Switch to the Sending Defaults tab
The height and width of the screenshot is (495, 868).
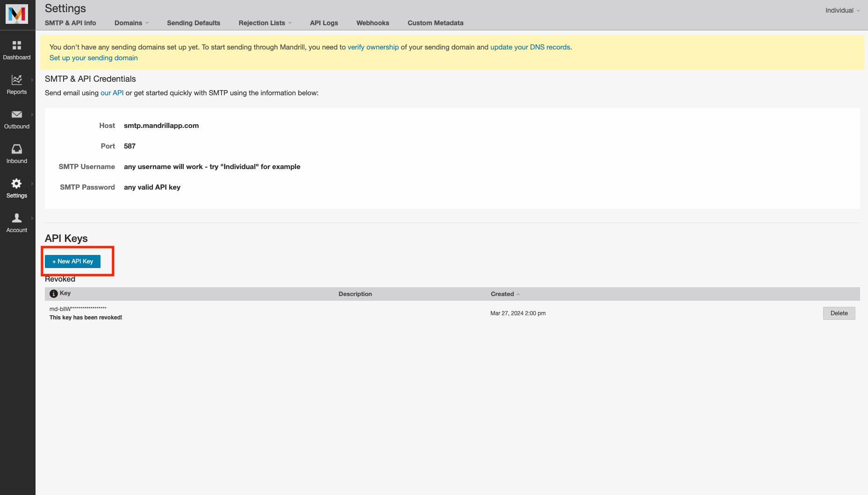coord(194,23)
